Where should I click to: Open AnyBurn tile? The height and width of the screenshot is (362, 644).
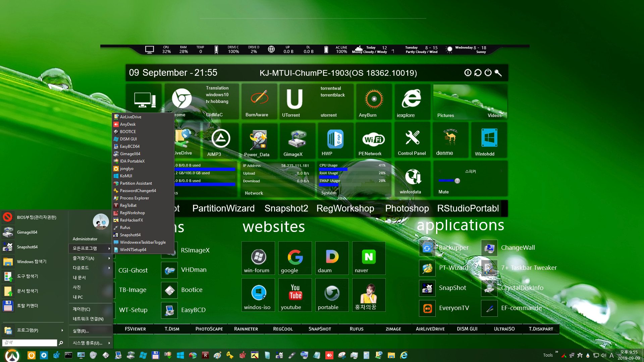click(374, 101)
